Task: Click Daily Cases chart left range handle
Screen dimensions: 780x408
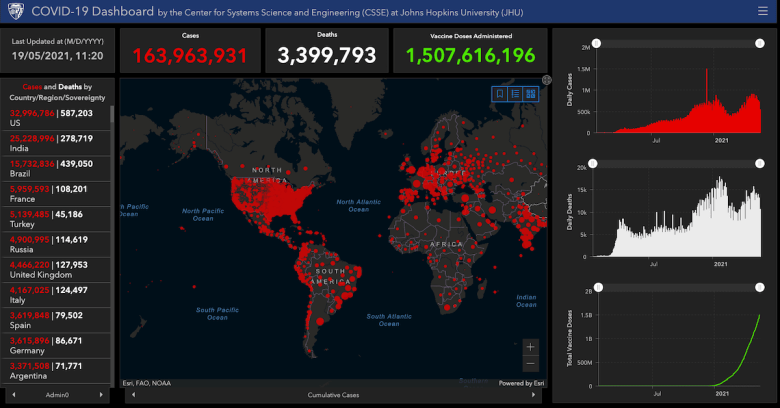Action: 596,44
